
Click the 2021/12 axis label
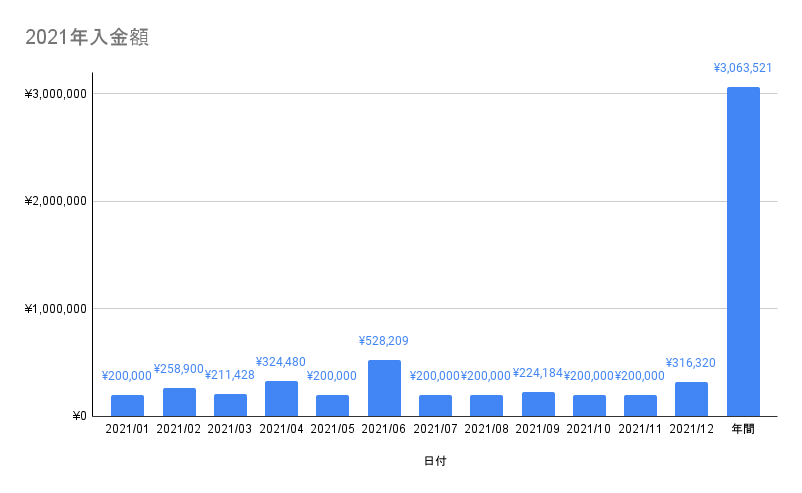(x=692, y=429)
